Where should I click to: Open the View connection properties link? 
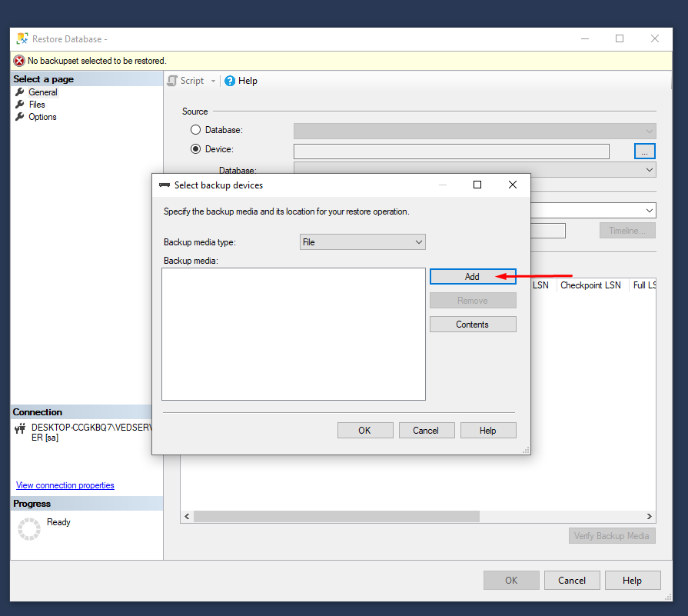coord(65,485)
